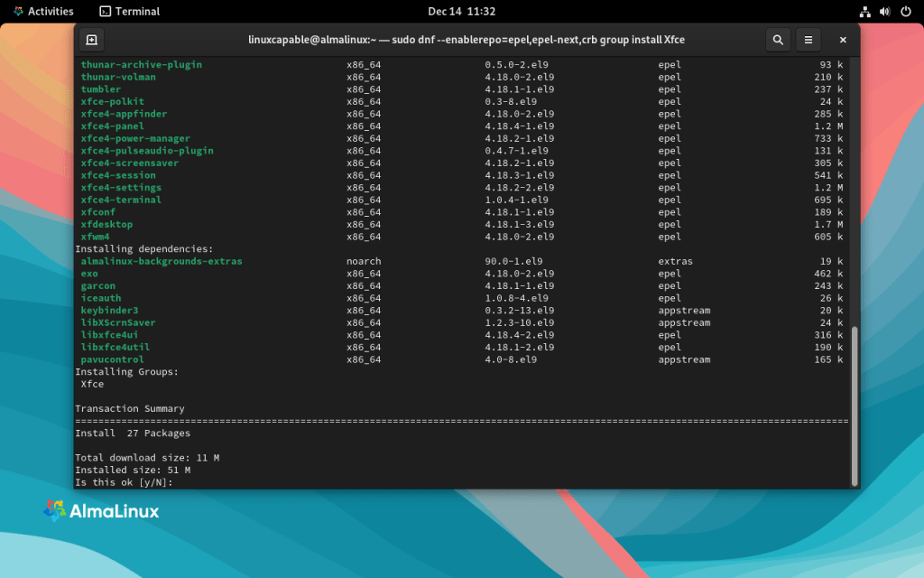This screenshot has width=924, height=578.
Task: Click the 'Transaction Summary' heading
Action: [130, 409]
